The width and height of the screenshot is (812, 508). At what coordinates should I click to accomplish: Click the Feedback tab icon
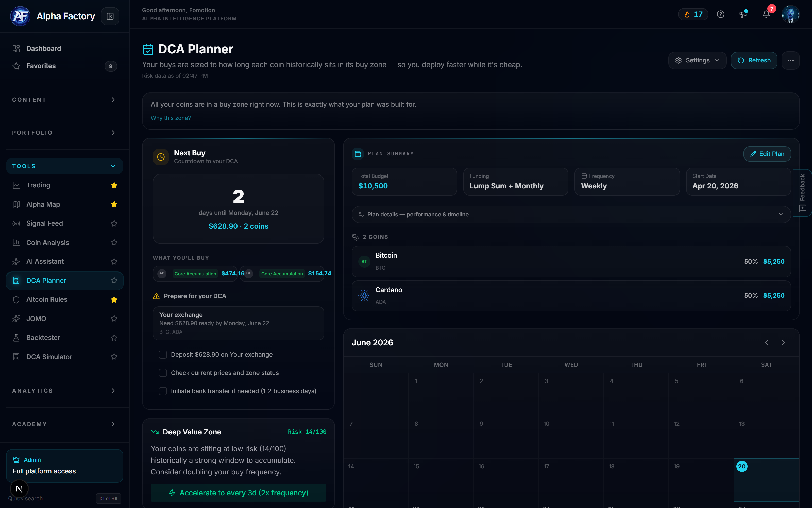point(802,208)
